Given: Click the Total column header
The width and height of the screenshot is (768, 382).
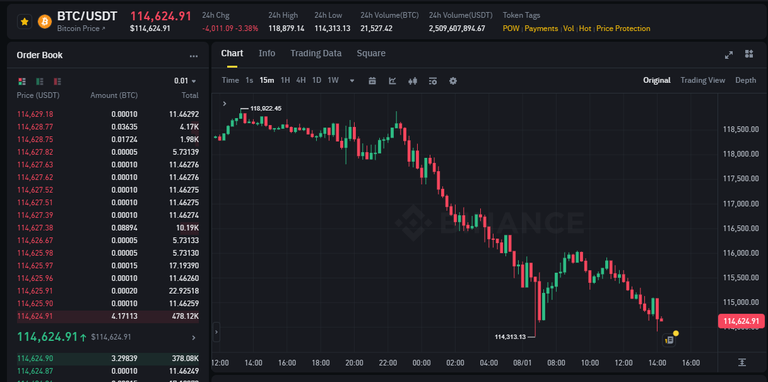Looking at the screenshot, I should point(190,95).
